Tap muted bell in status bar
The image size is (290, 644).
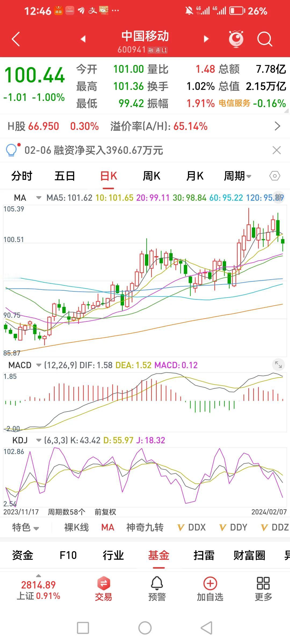(189, 11)
